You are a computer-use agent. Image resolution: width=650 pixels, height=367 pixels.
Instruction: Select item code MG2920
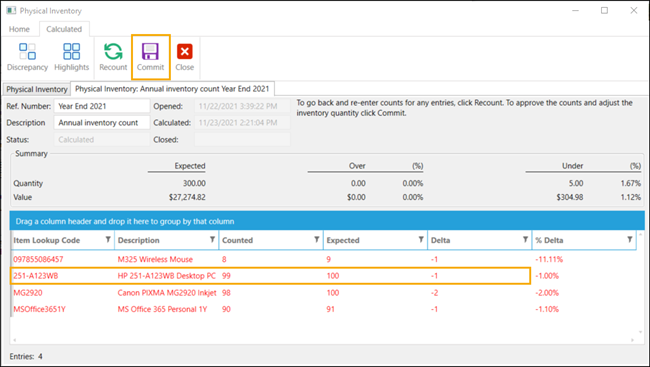pos(28,292)
